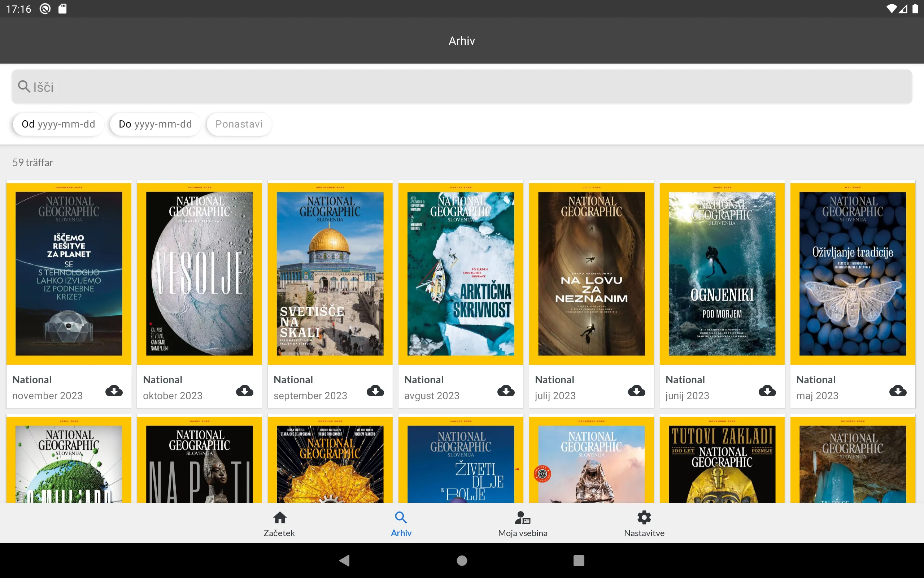Screen dimensions: 924x578
Task: Download the maj 2023 issue
Action: click(x=898, y=391)
